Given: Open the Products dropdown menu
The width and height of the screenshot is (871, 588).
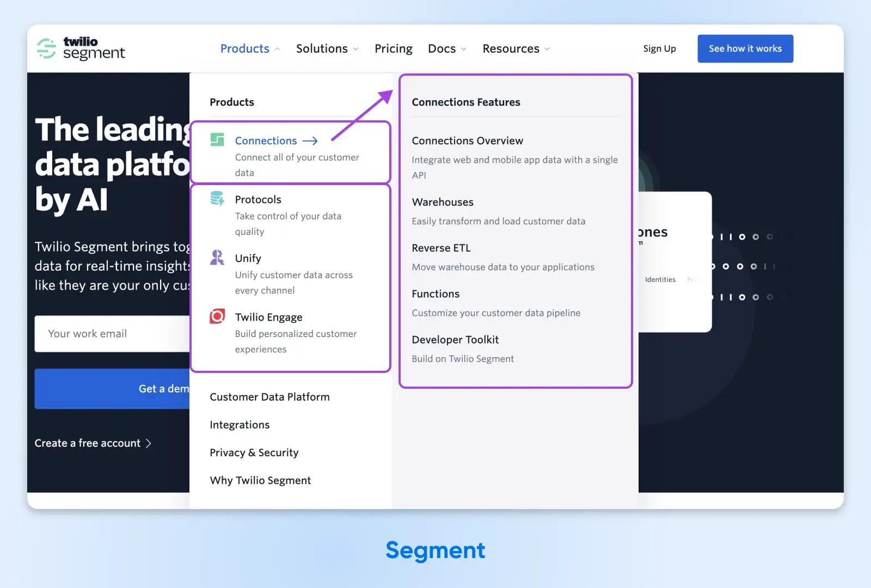Looking at the screenshot, I should pyautogui.click(x=250, y=48).
